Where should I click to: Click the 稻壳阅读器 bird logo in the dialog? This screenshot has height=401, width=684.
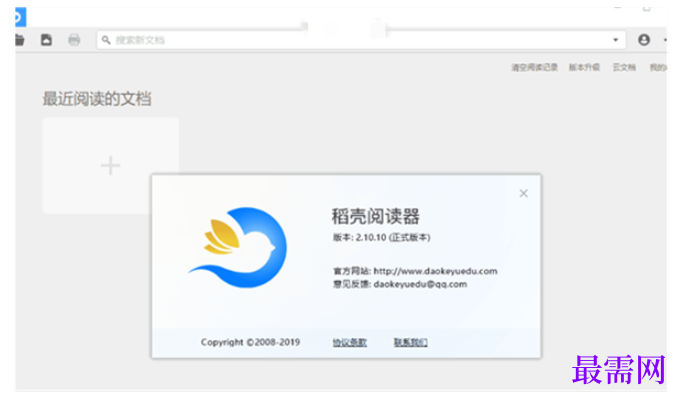point(238,247)
